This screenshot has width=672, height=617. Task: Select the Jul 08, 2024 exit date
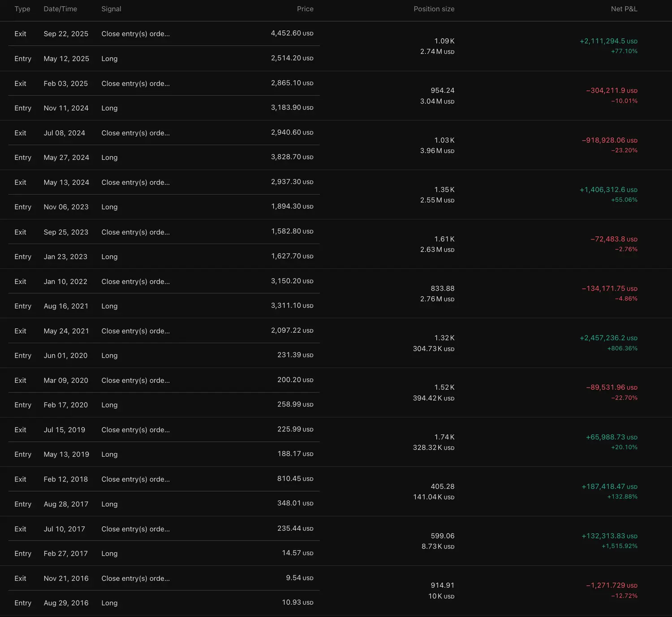point(64,133)
